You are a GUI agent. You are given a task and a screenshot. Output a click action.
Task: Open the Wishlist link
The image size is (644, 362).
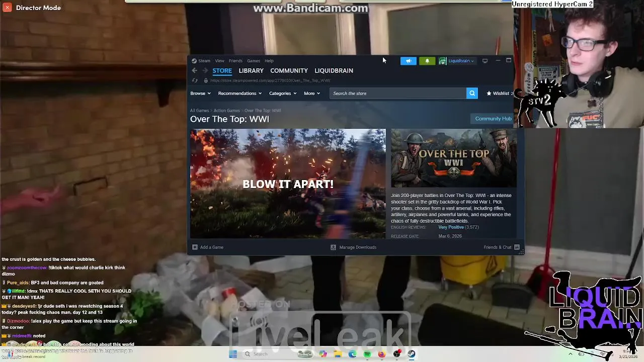coord(501,94)
